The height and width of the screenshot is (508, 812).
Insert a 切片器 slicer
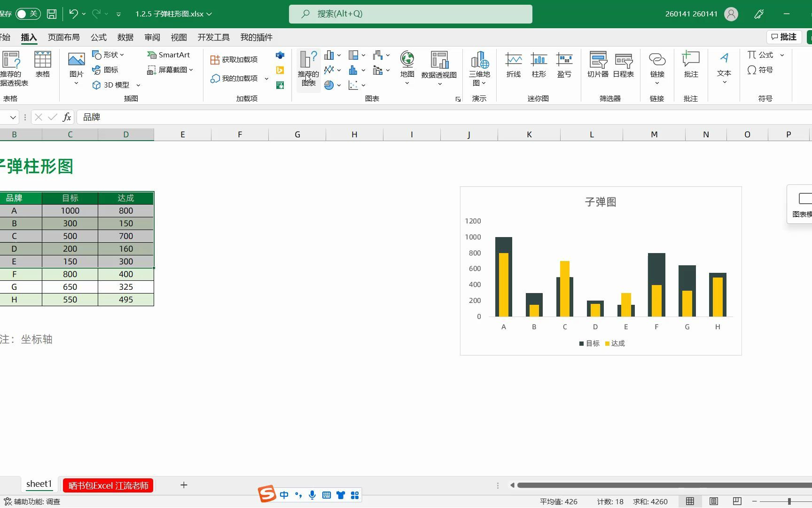(x=598, y=65)
